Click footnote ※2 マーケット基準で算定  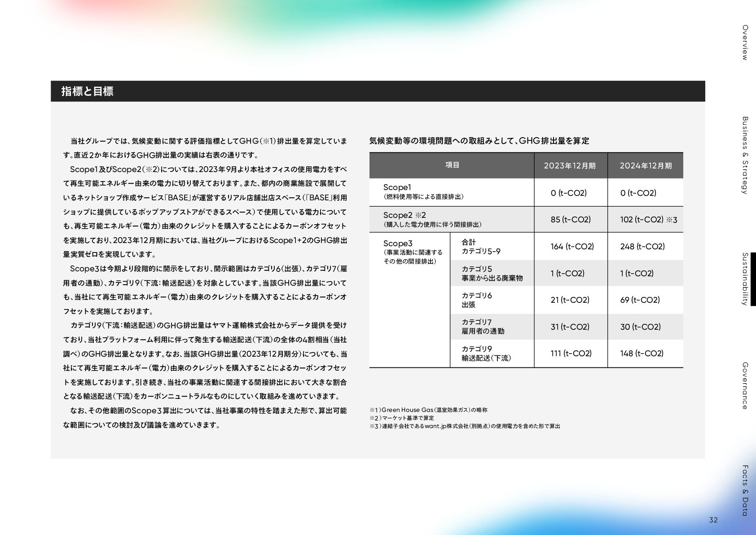click(402, 418)
